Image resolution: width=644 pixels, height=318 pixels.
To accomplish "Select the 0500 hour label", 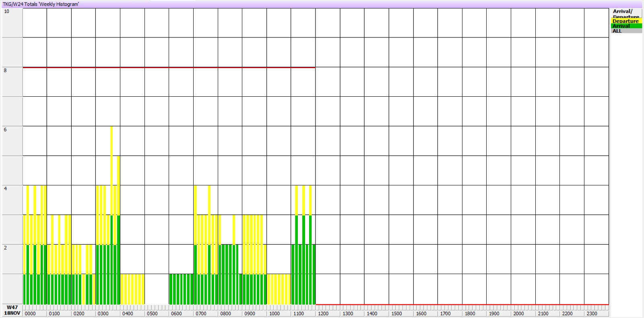I will pyautogui.click(x=152, y=314).
